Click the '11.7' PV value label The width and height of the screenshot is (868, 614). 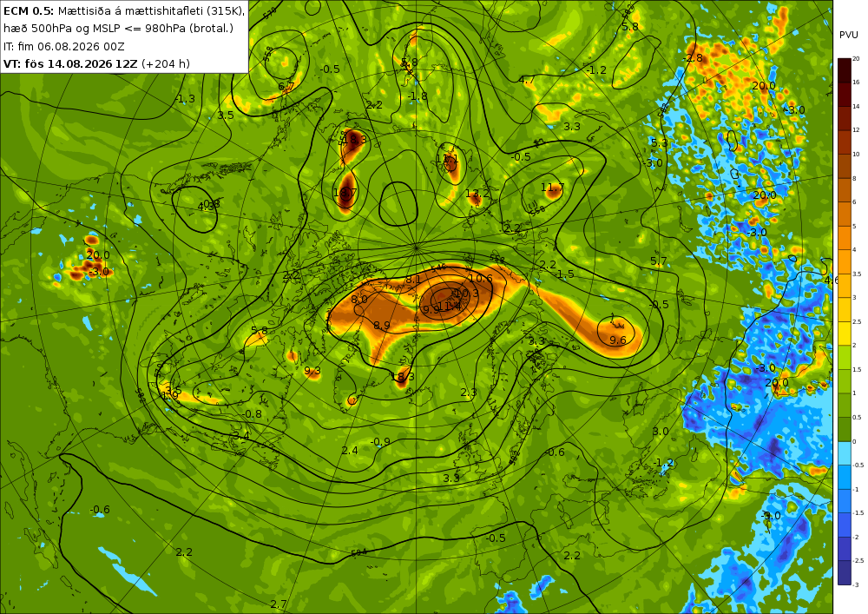click(x=552, y=188)
